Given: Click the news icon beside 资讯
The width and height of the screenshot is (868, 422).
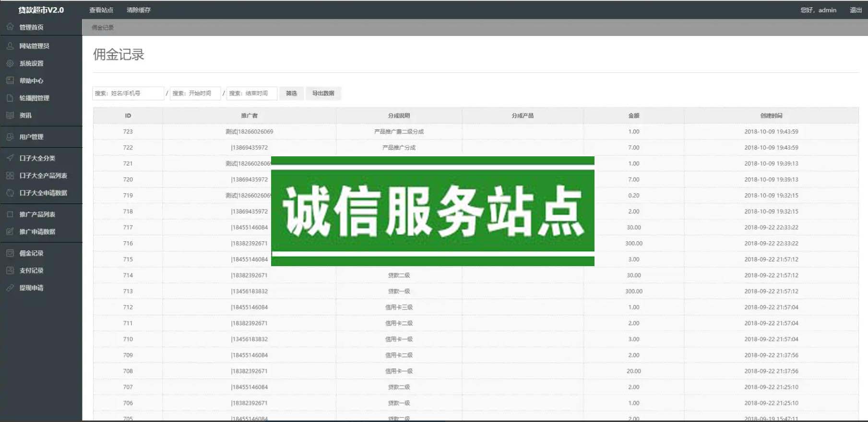Looking at the screenshot, I should click(10, 115).
